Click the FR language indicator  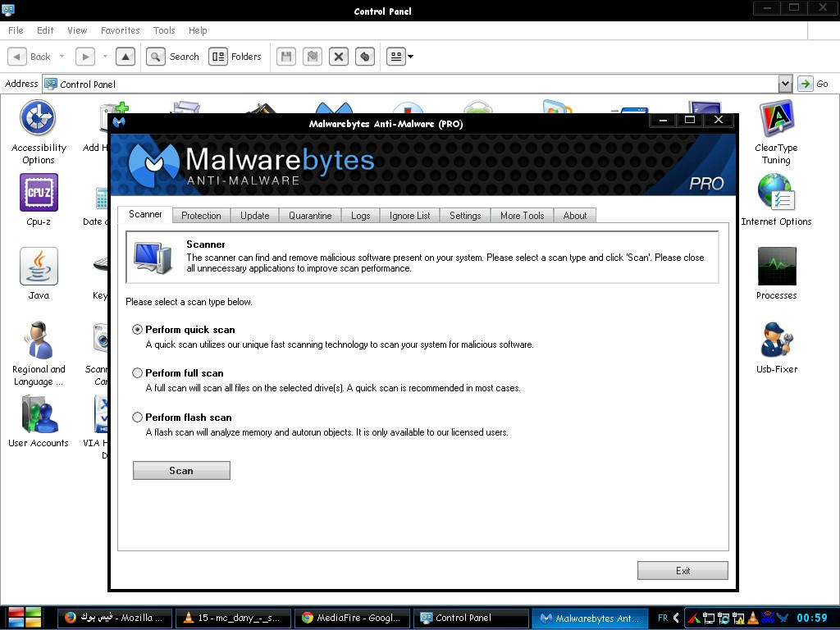click(x=663, y=618)
